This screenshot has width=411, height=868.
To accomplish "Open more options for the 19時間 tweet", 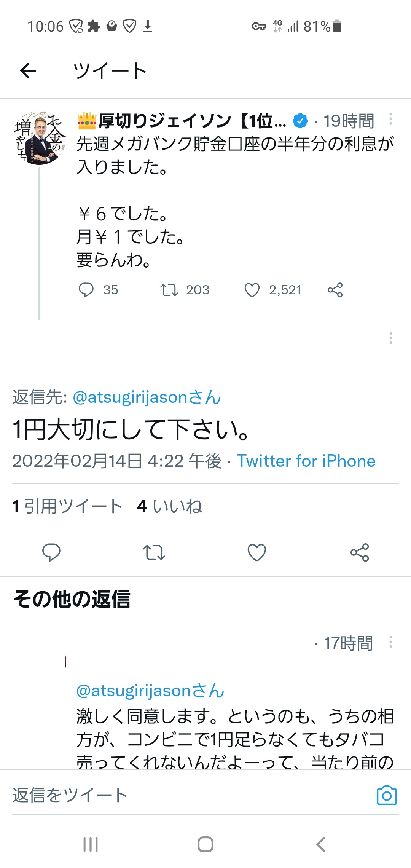I will [x=390, y=119].
